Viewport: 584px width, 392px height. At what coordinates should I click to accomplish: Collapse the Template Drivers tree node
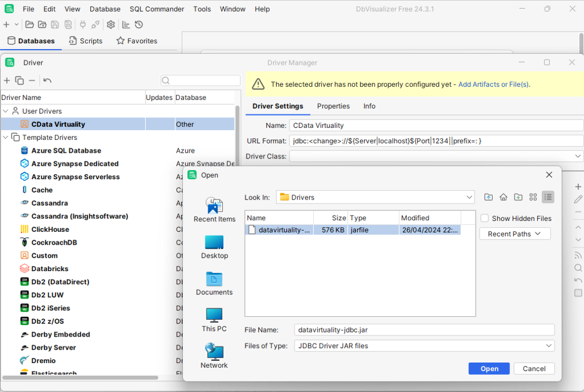6,138
